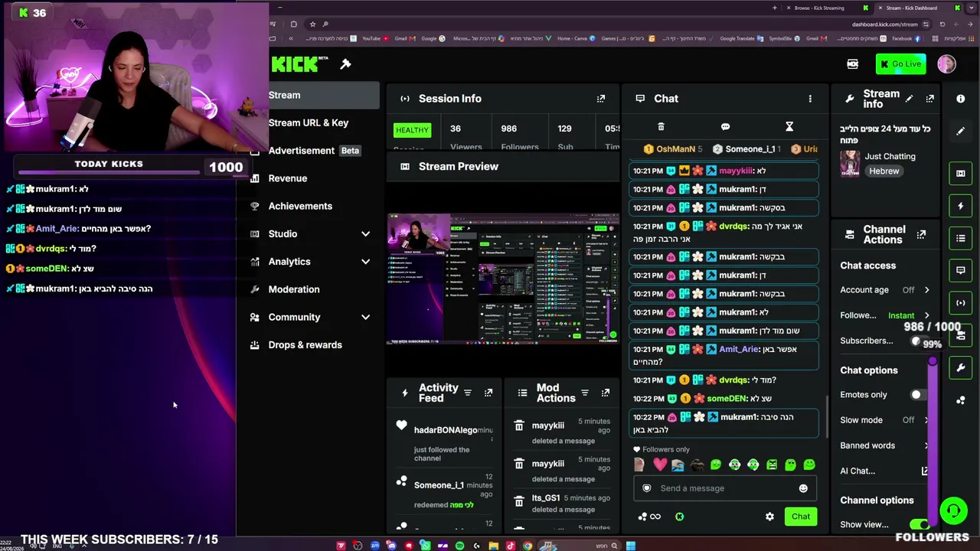Viewport: 980px width, 551px height.
Task: Open the theater mode icon in header
Action: click(x=852, y=64)
